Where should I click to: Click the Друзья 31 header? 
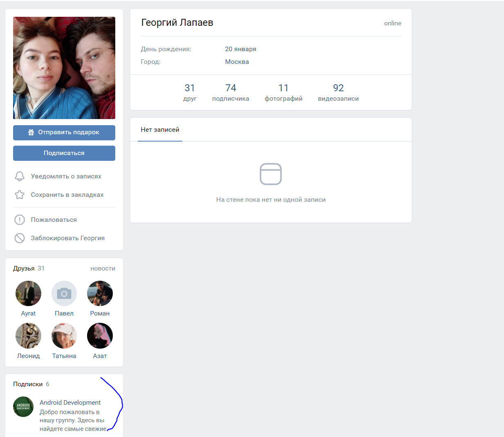point(29,268)
